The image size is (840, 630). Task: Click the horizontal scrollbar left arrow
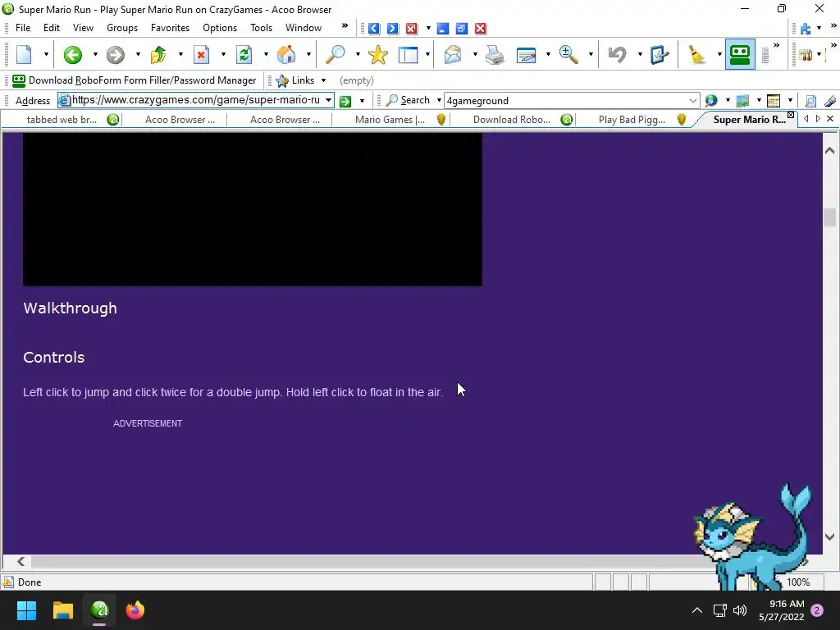21,561
